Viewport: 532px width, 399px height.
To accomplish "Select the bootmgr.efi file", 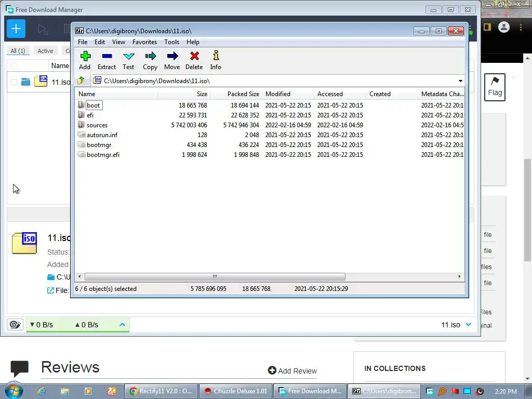I will (270, 154).
